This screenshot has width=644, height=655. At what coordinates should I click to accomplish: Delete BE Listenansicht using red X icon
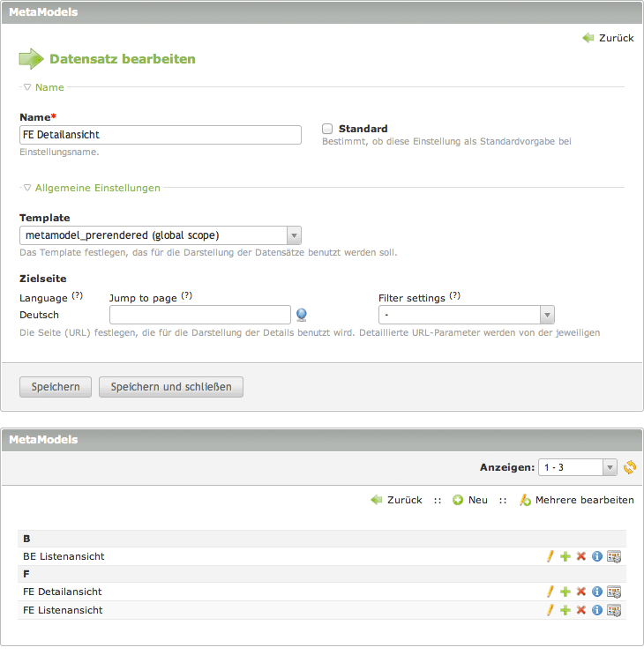tap(580, 556)
